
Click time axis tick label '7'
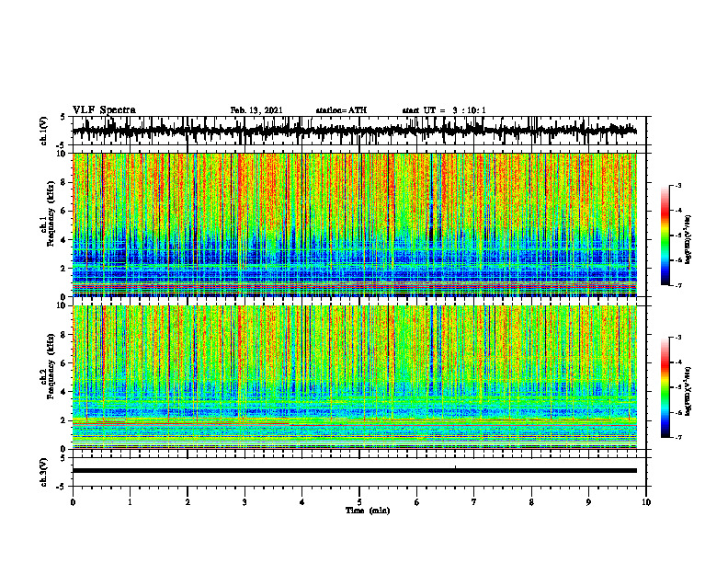coord(474,502)
